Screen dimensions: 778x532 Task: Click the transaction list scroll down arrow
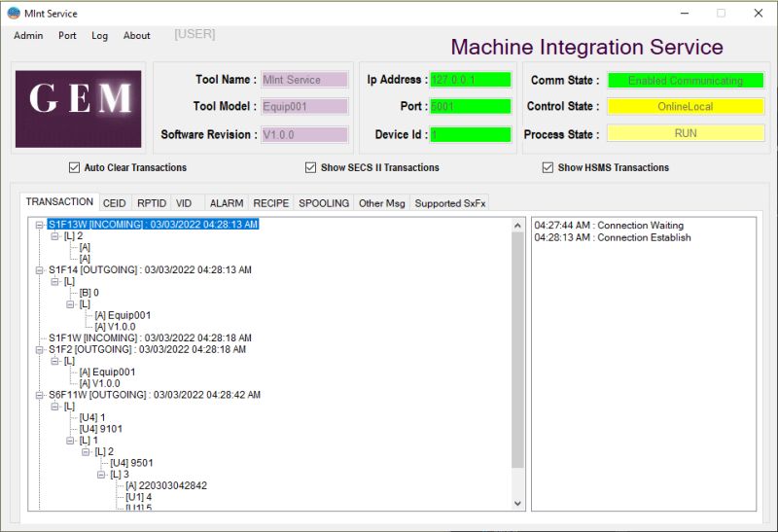[517, 503]
